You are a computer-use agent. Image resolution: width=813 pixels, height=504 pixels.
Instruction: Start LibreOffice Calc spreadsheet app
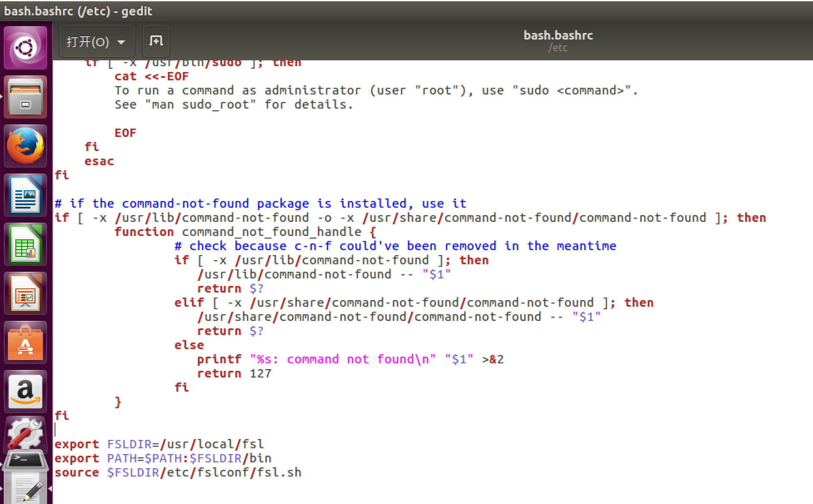click(25, 245)
